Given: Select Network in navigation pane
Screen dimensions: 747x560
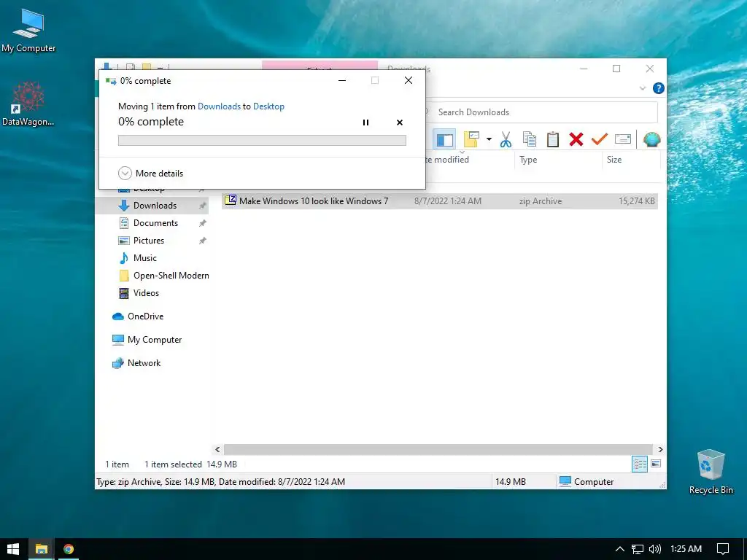Looking at the screenshot, I should tap(144, 363).
